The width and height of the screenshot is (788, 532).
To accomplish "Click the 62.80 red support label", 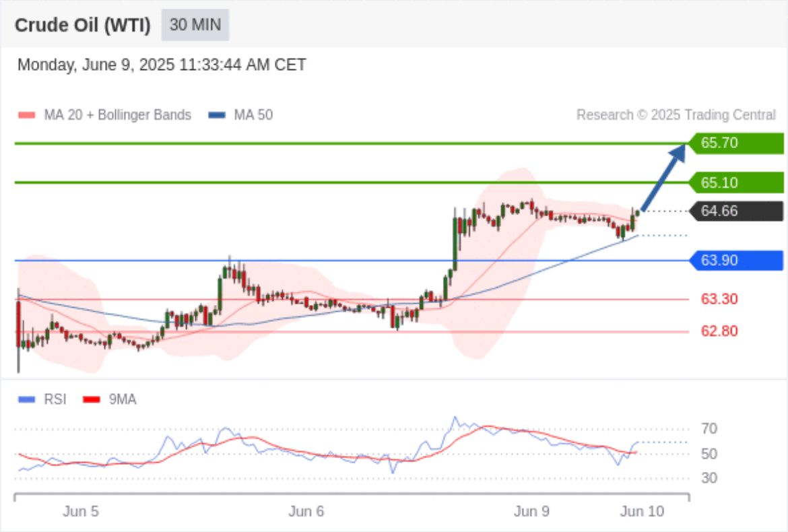I will click(719, 331).
